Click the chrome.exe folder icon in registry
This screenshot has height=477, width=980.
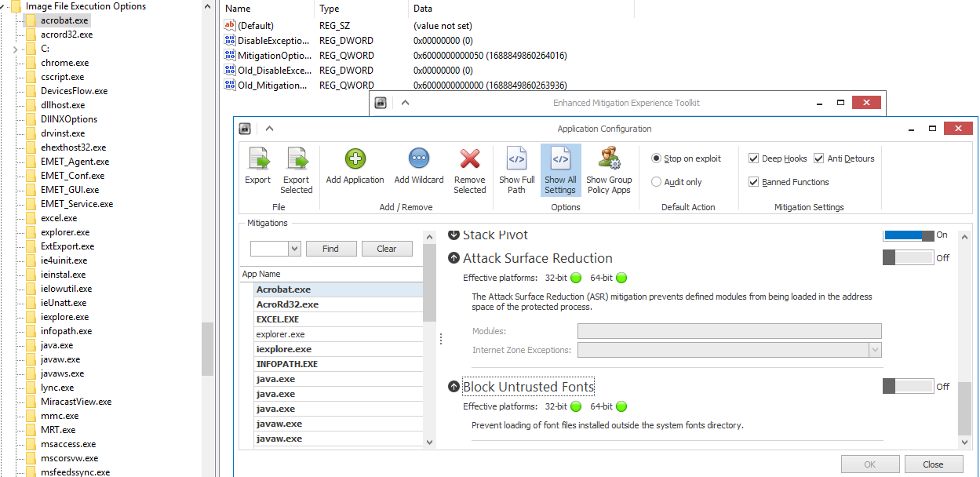point(31,63)
